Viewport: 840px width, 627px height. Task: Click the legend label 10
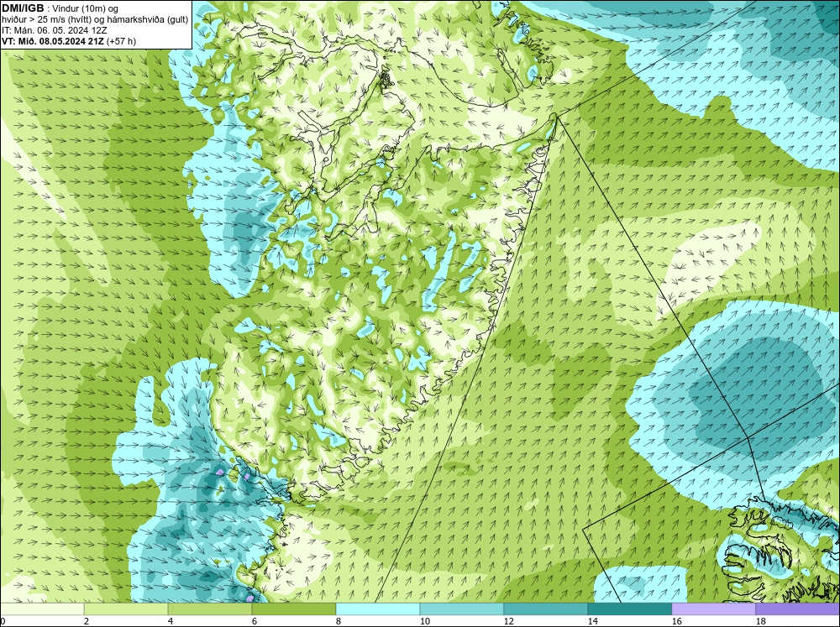point(424,621)
